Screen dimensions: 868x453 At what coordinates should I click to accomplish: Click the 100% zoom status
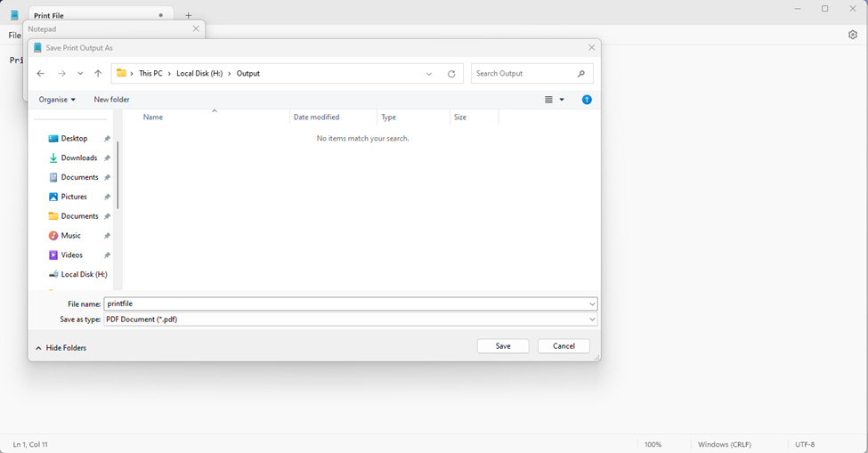653,444
